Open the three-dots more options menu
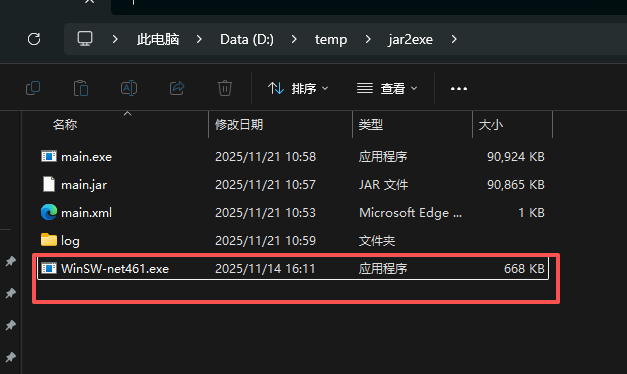The height and width of the screenshot is (374, 627). pyautogui.click(x=459, y=88)
